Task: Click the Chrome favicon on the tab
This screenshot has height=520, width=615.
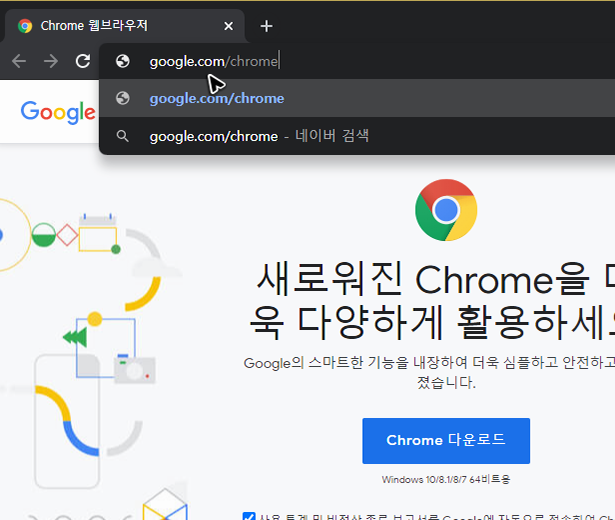Action: [x=25, y=26]
